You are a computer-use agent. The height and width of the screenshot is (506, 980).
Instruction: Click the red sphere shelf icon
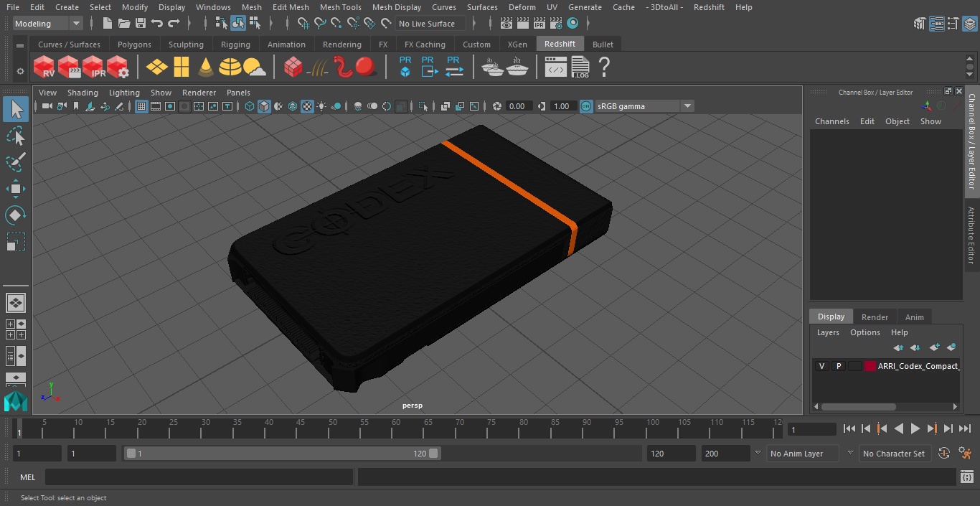click(367, 67)
